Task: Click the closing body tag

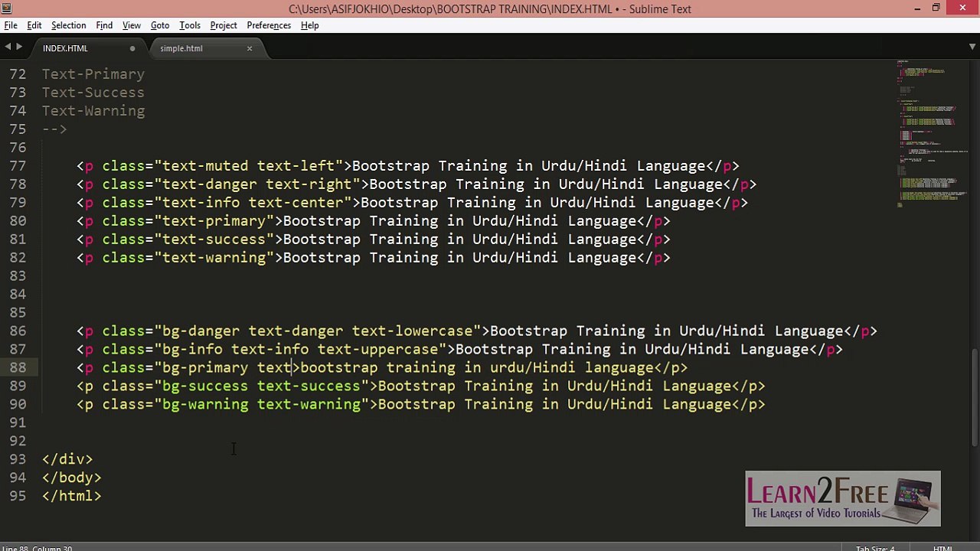Action: (72, 478)
